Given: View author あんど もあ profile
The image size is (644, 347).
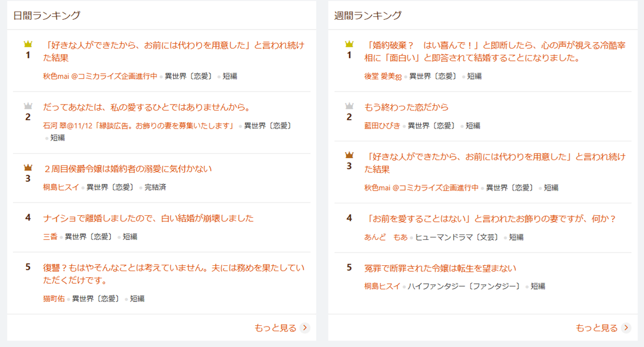Looking at the screenshot, I should click(386, 237).
